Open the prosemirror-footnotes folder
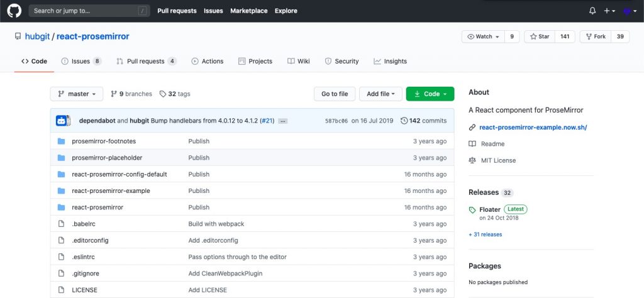 coord(104,141)
